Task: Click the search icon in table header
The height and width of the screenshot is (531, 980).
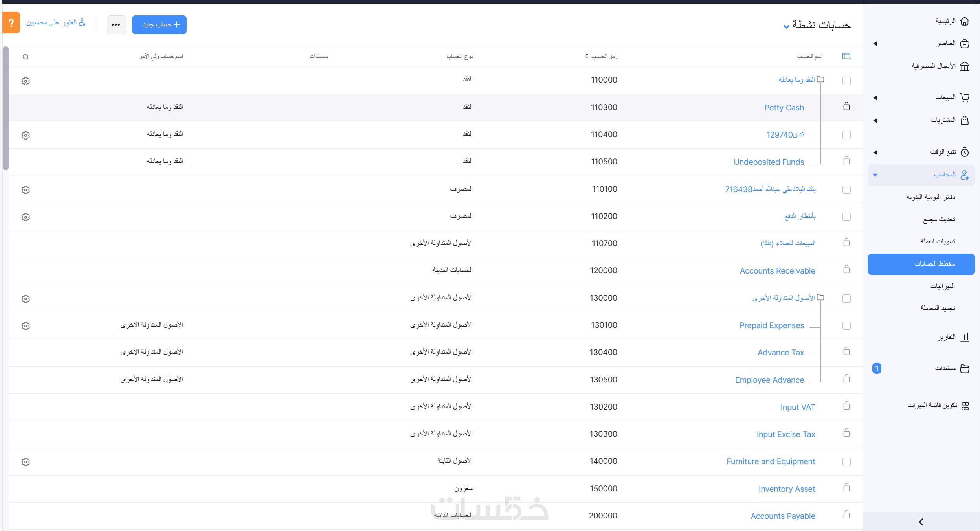Action: coord(26,57)
